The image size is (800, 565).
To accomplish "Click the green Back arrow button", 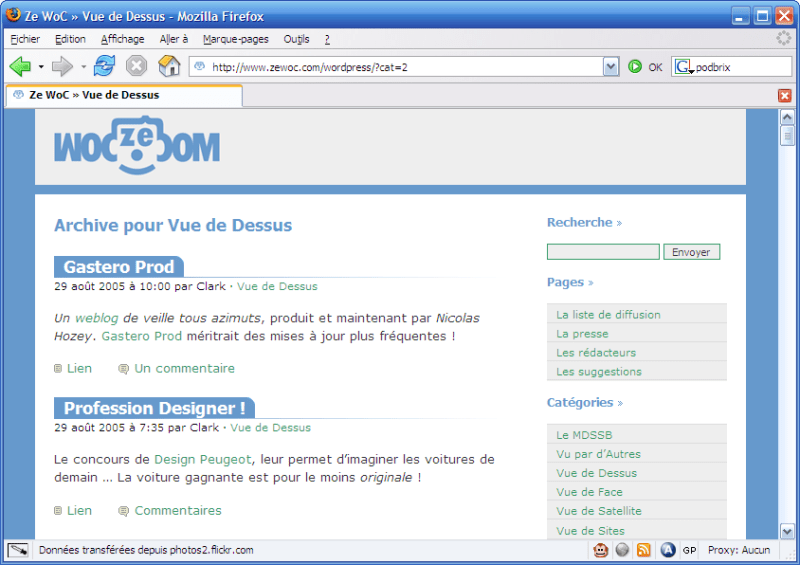I will [20, 66].
